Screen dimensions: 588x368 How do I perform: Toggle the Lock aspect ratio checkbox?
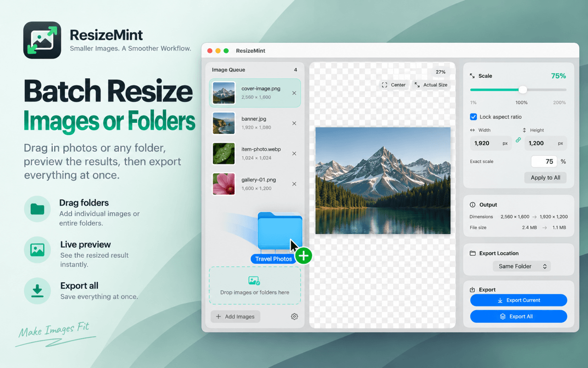coord(474,117)
